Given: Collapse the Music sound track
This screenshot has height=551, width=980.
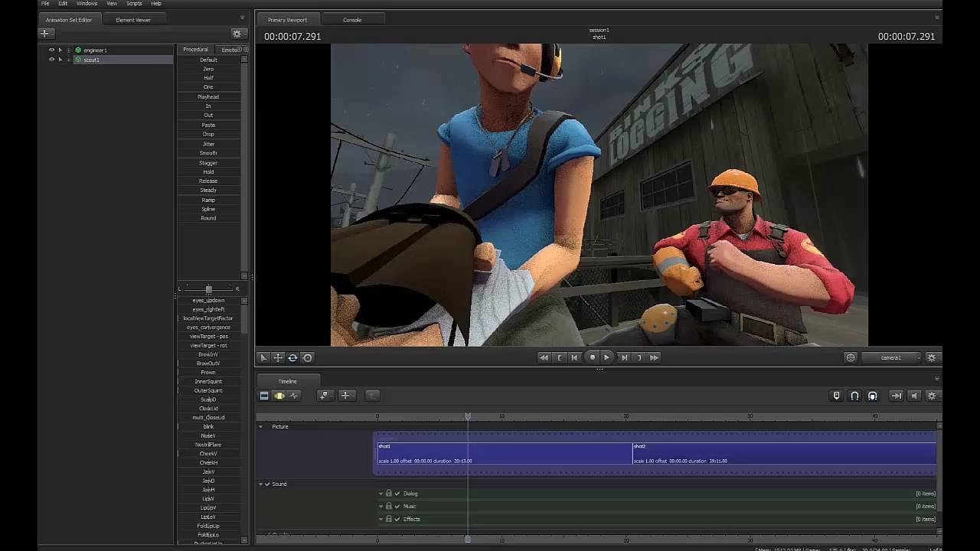Looking at the screenshot, I should tap(381, 506).
